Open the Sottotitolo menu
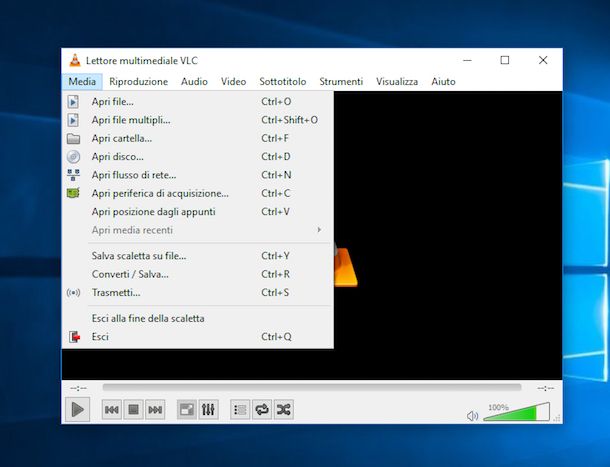The width and height of the screenshot is (610, 467). click(x=283, y=82)
